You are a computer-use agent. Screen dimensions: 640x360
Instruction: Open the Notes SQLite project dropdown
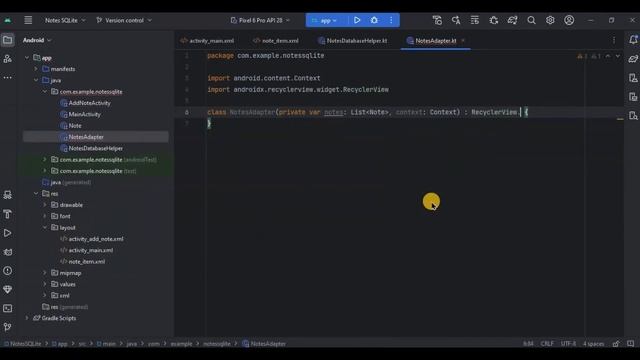click(x=65, y=20)
